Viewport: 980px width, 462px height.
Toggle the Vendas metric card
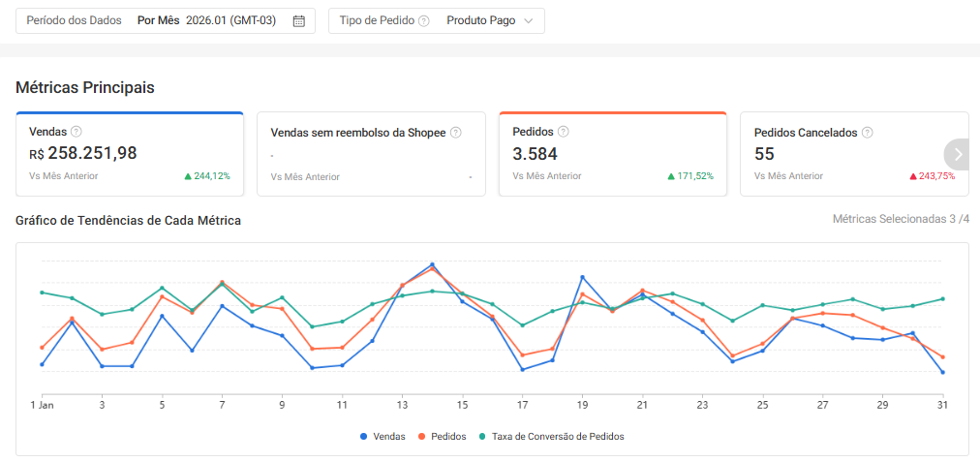(x=129, y=154)
